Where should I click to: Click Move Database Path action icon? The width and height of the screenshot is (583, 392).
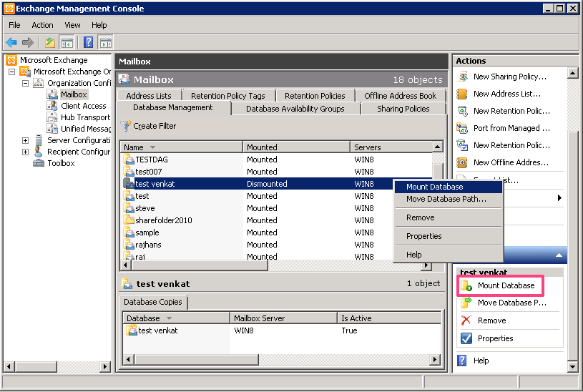coord(466,303)
